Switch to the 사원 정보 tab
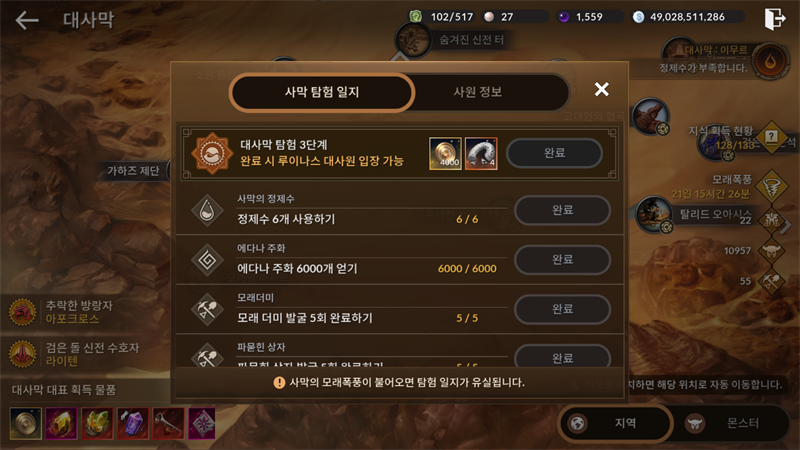This screenshot has width=800, height=450. (x=478, y=92)
